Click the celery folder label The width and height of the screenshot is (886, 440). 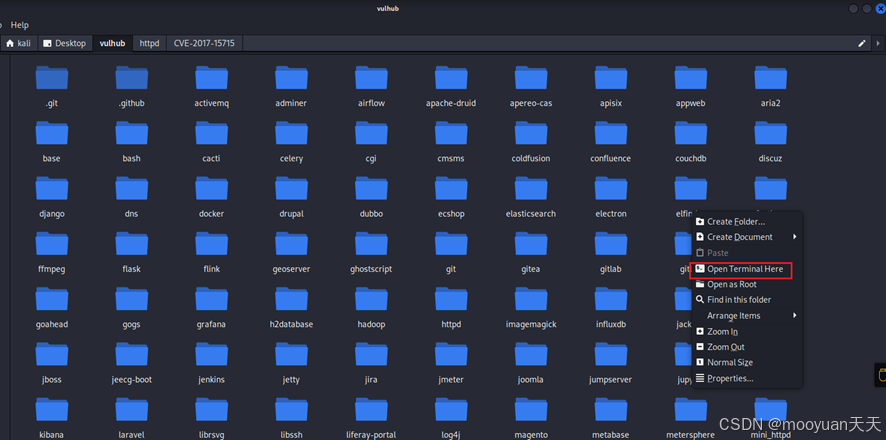coord(292,159)
